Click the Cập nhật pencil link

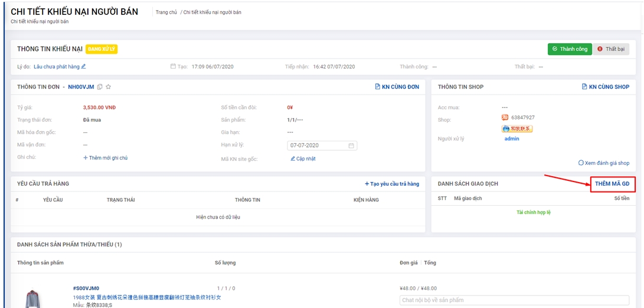[x=303, y=159]
